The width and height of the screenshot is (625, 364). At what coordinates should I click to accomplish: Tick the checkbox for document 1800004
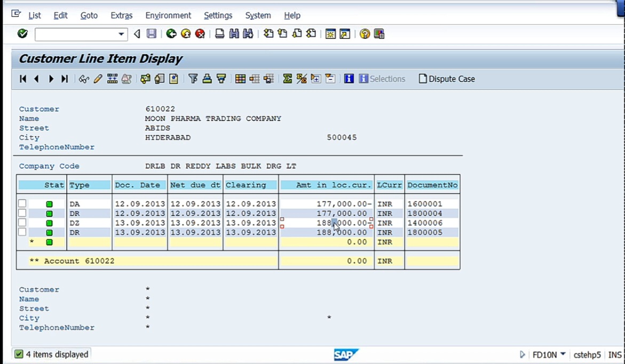tap(22, 213)
